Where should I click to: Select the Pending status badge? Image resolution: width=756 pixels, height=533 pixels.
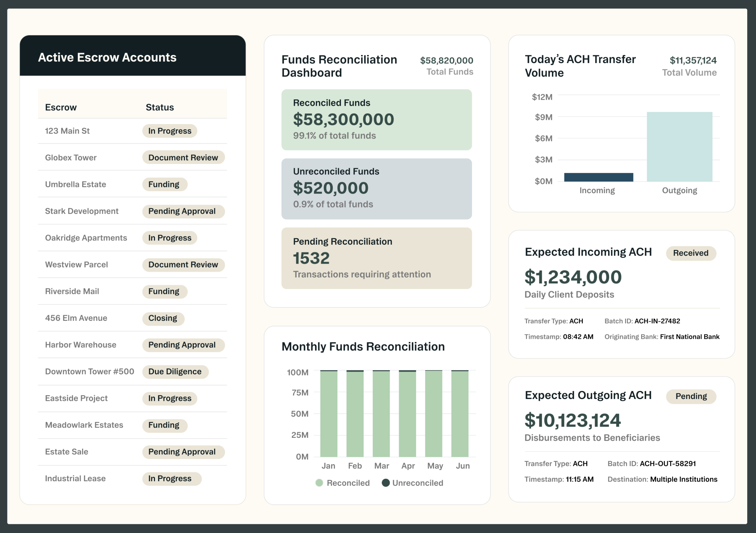tap(691, 396)
